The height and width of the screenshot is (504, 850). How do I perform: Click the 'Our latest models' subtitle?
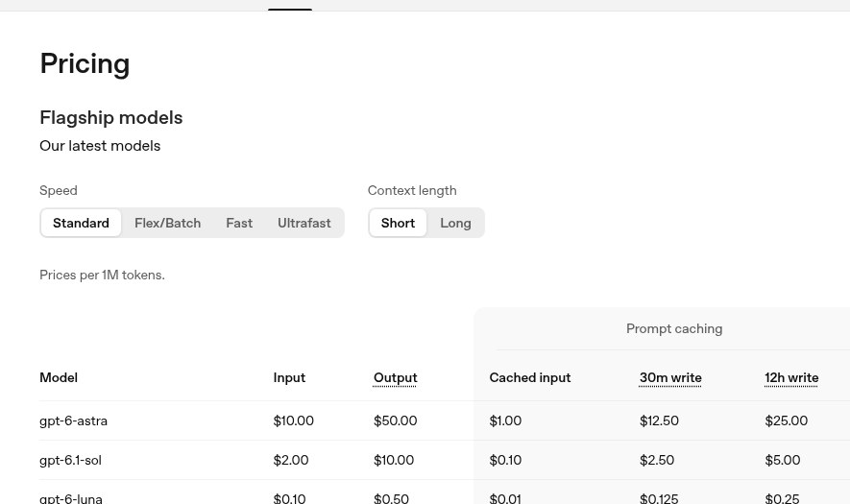pyautogui.click(x=100, y=146)
